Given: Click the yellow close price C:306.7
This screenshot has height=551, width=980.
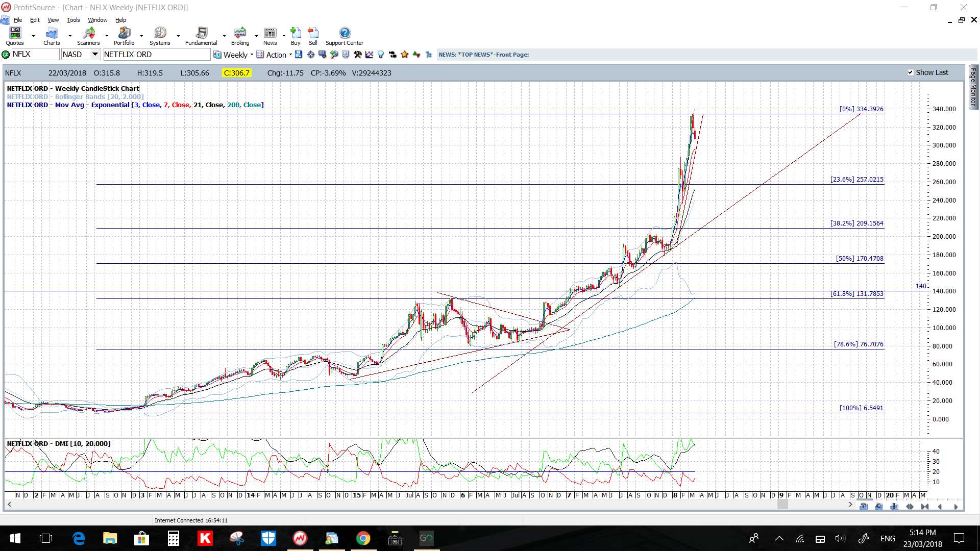Looking at the screenshot, I should [237, 73].
